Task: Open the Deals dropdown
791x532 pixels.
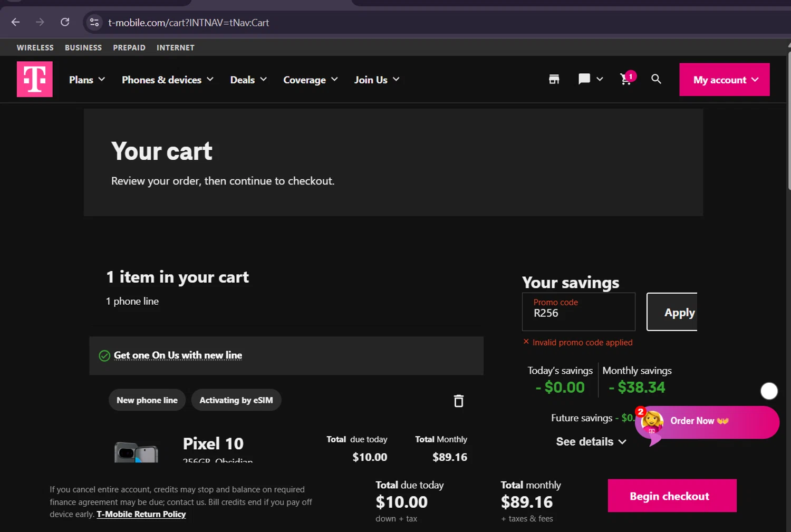Action: (248, 80)
